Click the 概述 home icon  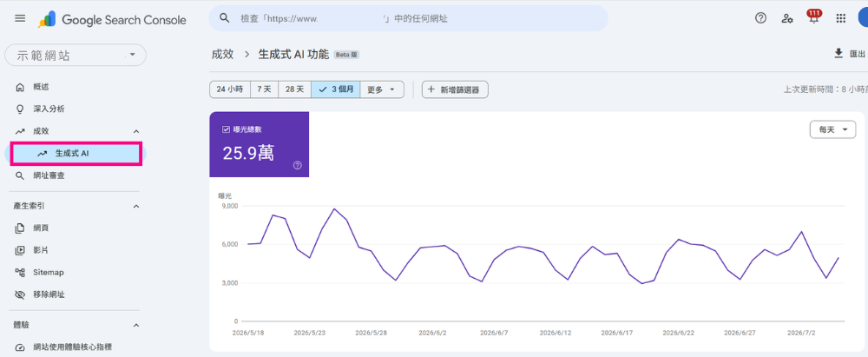[x=20, y=87]
